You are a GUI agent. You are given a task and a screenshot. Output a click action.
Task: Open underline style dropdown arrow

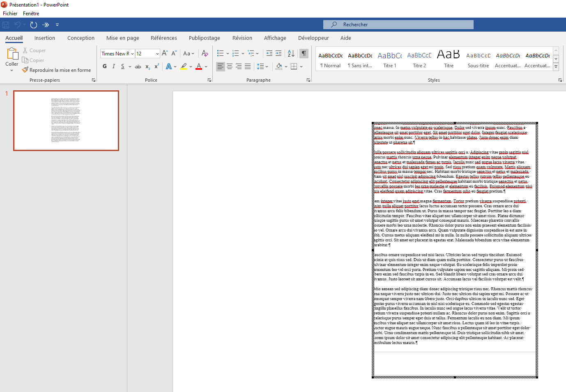[x=130, y=66]
